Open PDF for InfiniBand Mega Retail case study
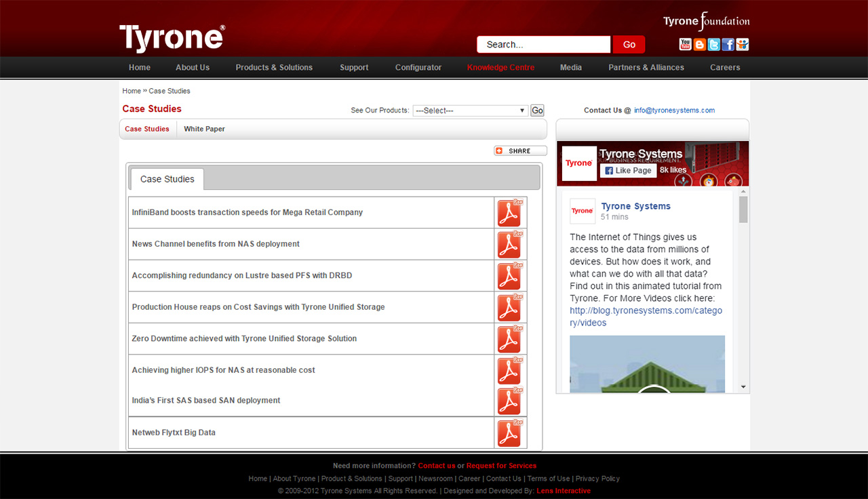The height and width of the screenshot is (499, 868). pos(510,213)
